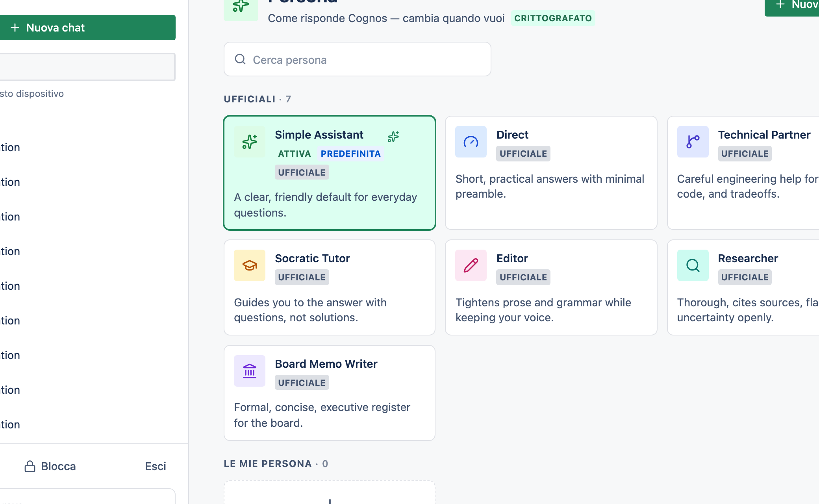Select the Technical Partner persona card
Screen dimensions: 819x504
[x=743, y=173]
